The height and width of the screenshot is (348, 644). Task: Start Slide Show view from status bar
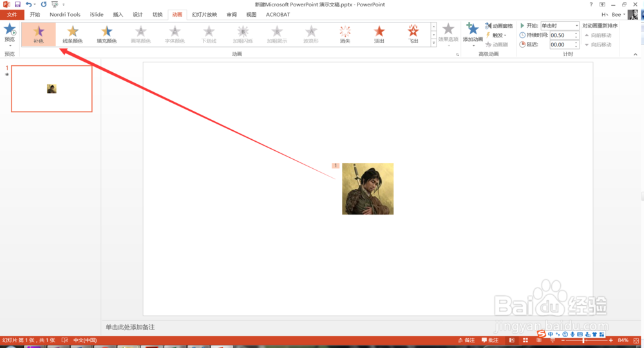coord(553,341)
